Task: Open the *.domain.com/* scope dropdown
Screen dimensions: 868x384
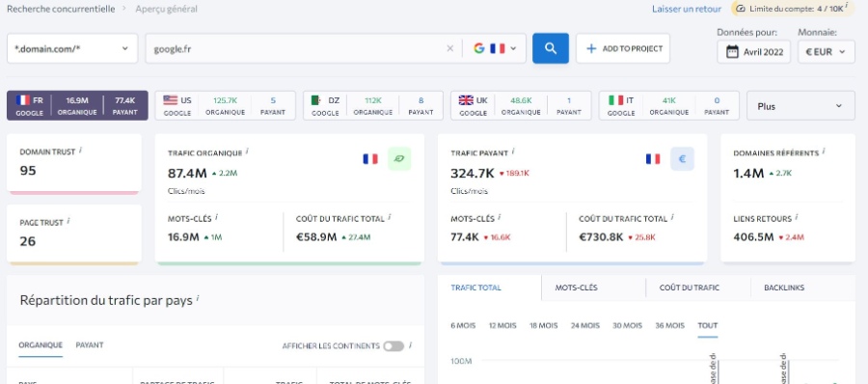Action: pos(72,48)
